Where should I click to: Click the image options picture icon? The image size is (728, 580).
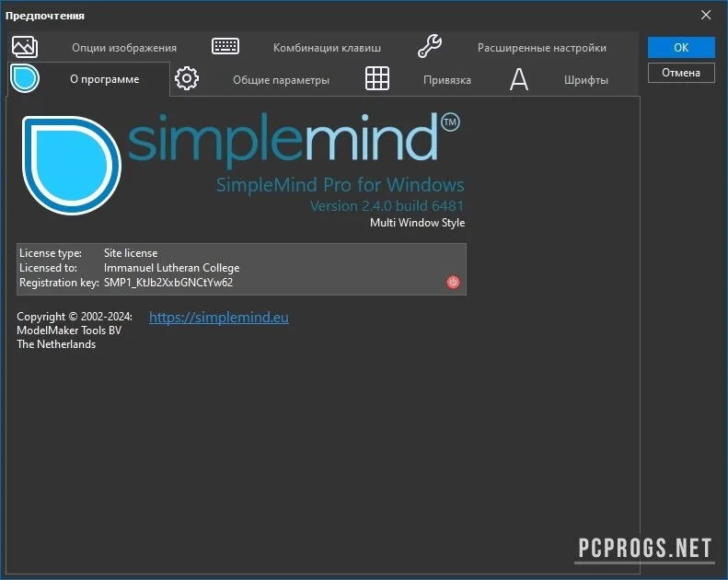point(25,47)
